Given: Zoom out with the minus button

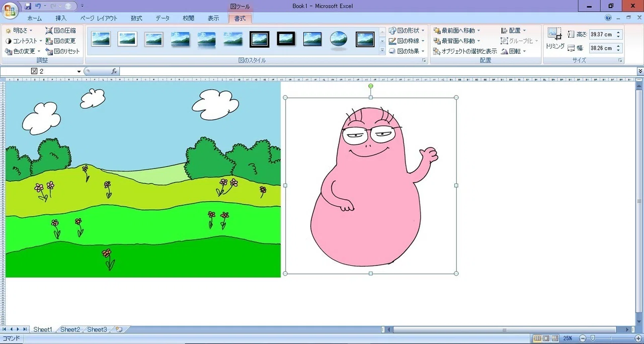Looking at the screenshot, I should click(x=583, y=338).
